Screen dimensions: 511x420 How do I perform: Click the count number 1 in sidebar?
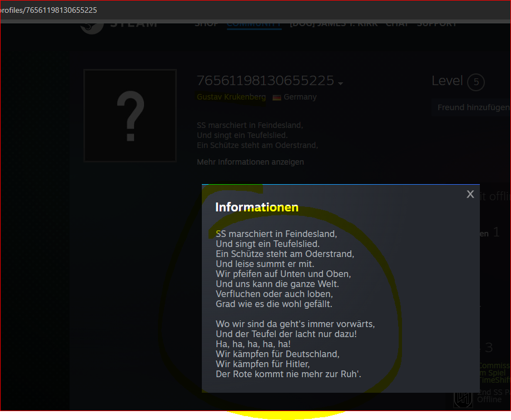click(496, 233)
